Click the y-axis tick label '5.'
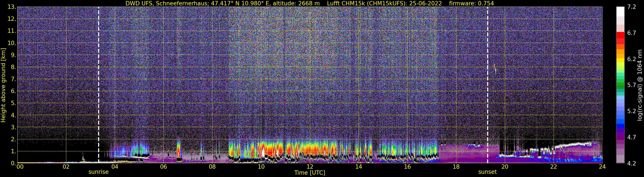Viewport: 644px width, 177px height. (13, 103)
